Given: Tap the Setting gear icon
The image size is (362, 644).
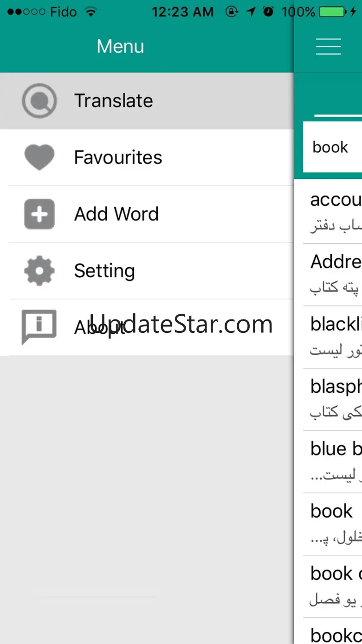Looking at the screenshot, I should [x=39, y=271].
